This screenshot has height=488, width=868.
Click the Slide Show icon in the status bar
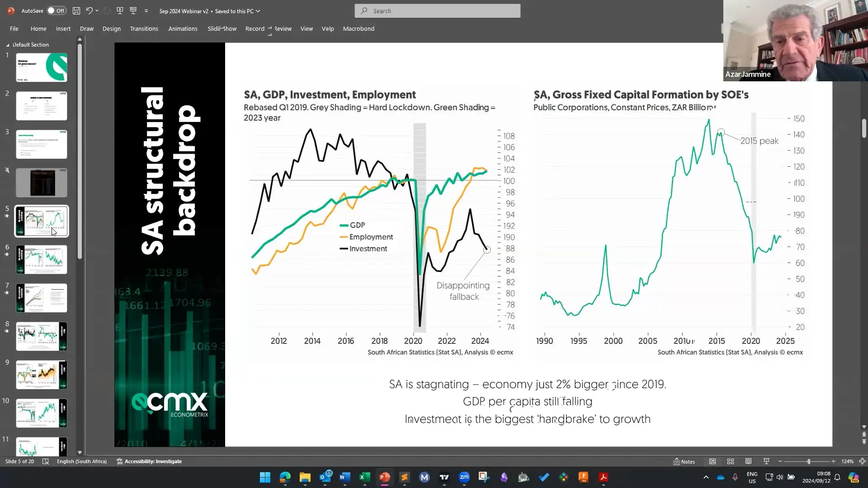click(766, 461)
